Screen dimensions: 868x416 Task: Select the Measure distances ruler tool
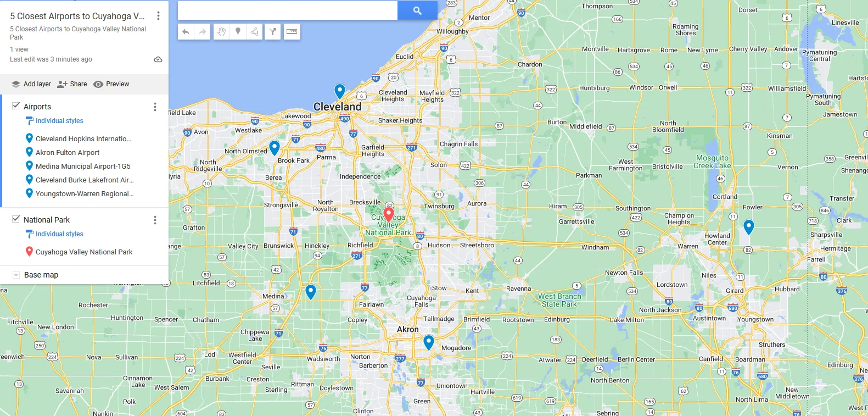[x=292, y=32]
